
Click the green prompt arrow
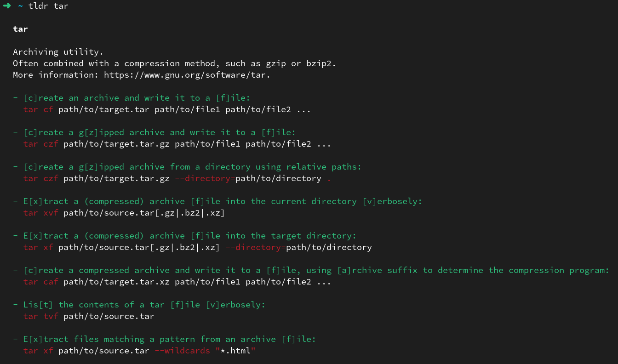7,6
